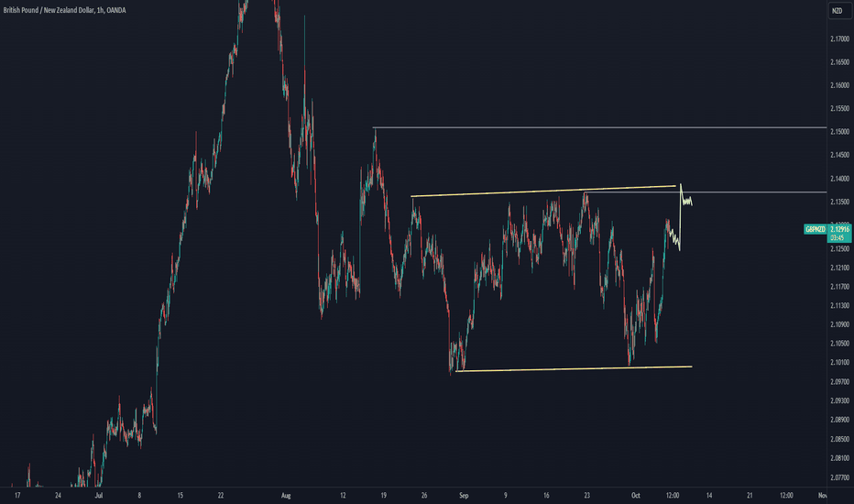Image resolution: width=854 pixels, height=504 pixels.
Task: Click the 15 date label on time axis
Action: point(180,495)
